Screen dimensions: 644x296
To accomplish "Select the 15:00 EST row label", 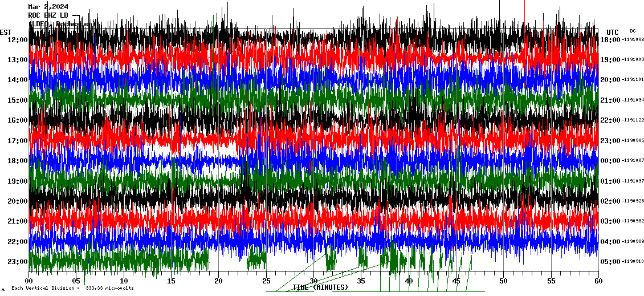I will 18,100.
